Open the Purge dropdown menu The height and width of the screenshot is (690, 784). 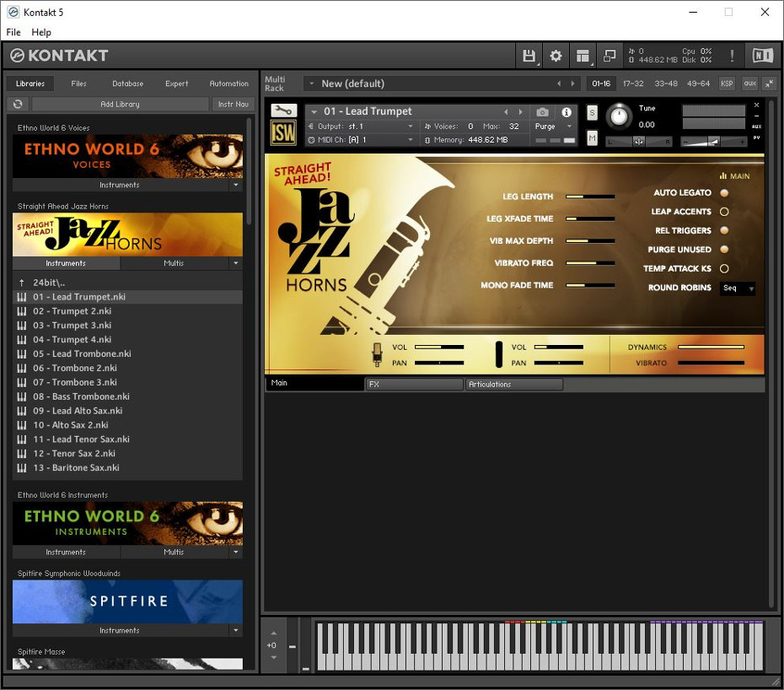click(553, 127)
